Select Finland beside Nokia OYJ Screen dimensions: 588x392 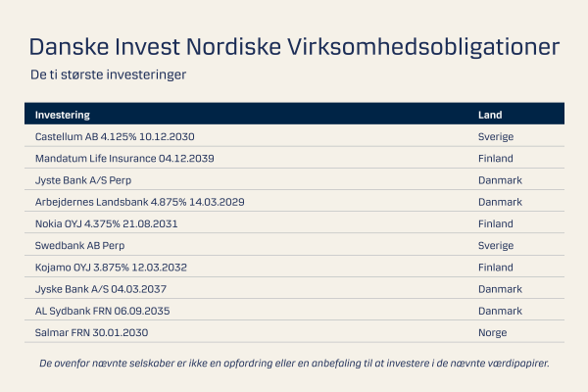(x=496, y=223)
